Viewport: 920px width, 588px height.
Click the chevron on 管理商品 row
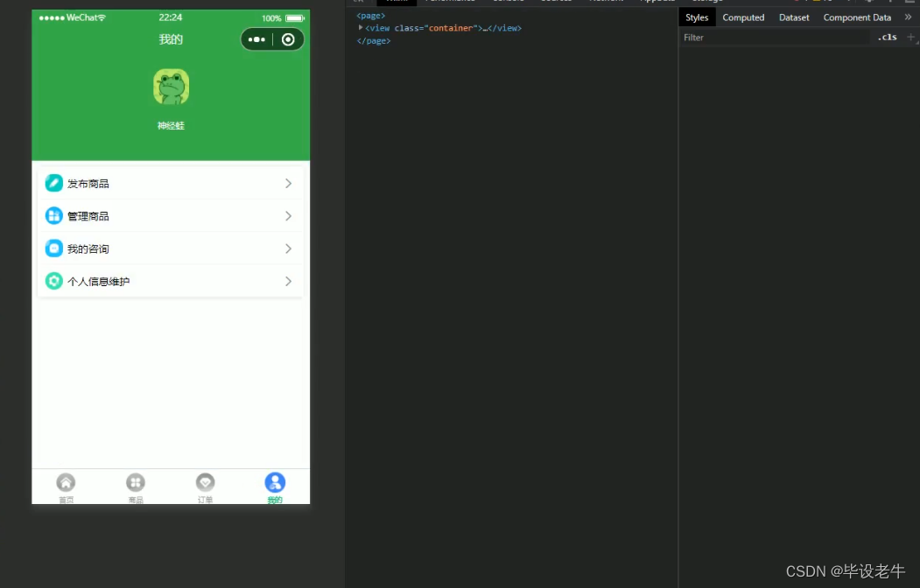coord(288,216)
